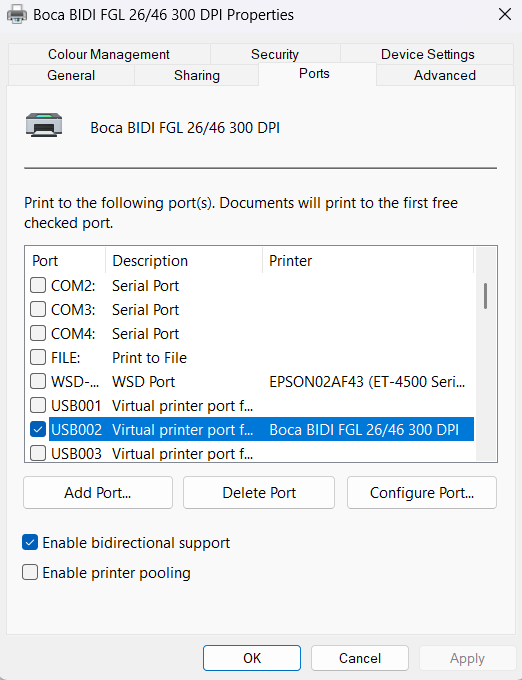Open the Sharing tab
The width and height of the screenshot is (522, 680).
tap(197, 75)
